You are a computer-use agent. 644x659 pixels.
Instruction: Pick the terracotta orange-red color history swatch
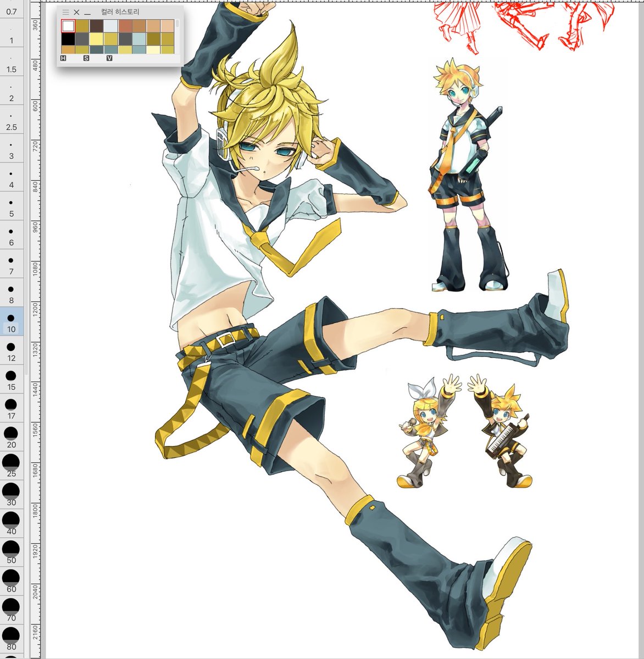pyautogui.click(x=125, y=26)
